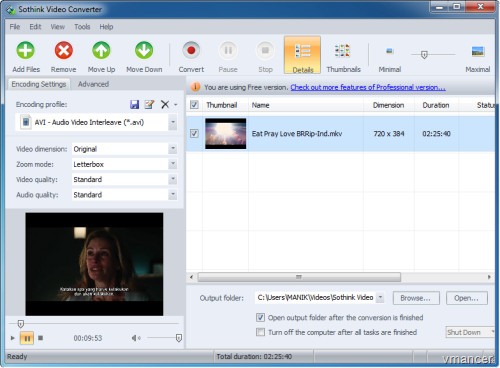500x368 pixels.
Task: Click the Pause toolbar icon
Action: click(228, 51)
